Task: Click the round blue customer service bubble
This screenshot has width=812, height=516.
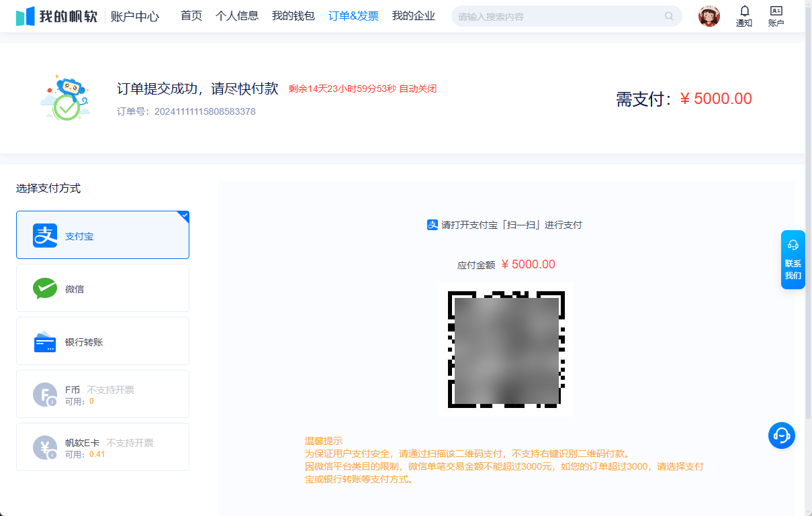Action: tap(782, 435)
